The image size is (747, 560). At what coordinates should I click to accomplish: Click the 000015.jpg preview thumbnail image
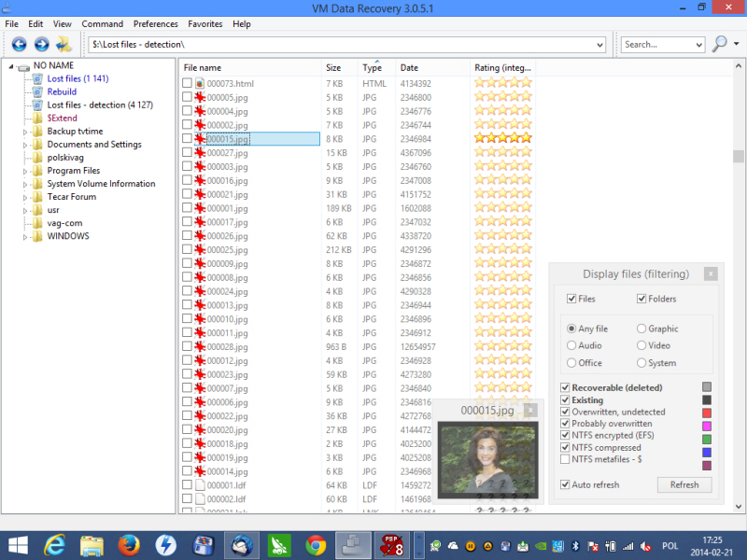pyautogui.click(x=487, y=459)
